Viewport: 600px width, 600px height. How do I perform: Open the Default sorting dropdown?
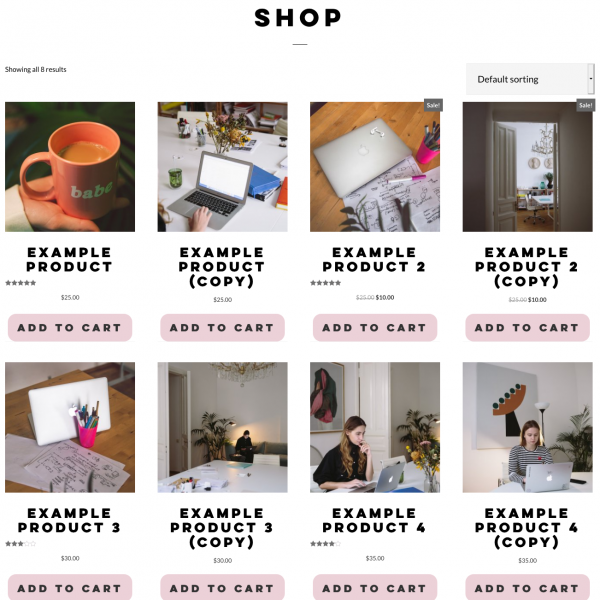[530, 79]
